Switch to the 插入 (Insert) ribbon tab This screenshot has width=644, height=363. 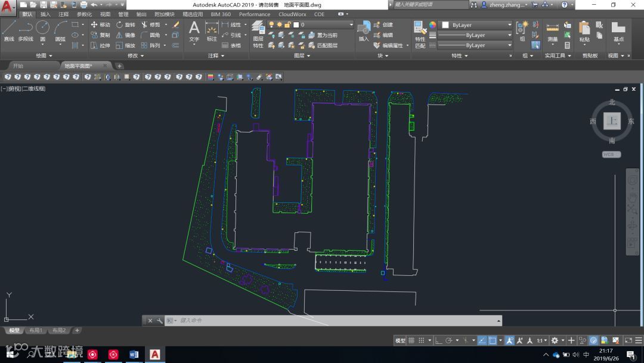45,14
